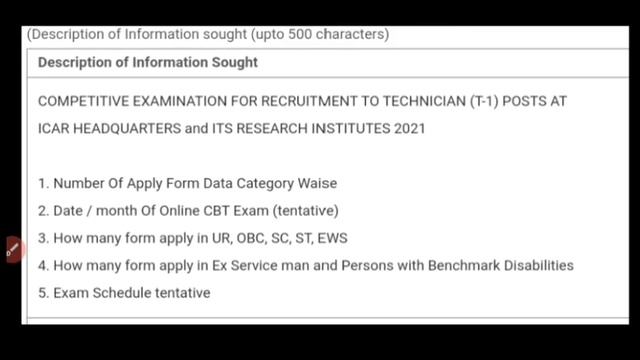Click the word 'EWS' in item 3
The height and width of the screenshot is (360, 640).
click(x=333, y=238)
